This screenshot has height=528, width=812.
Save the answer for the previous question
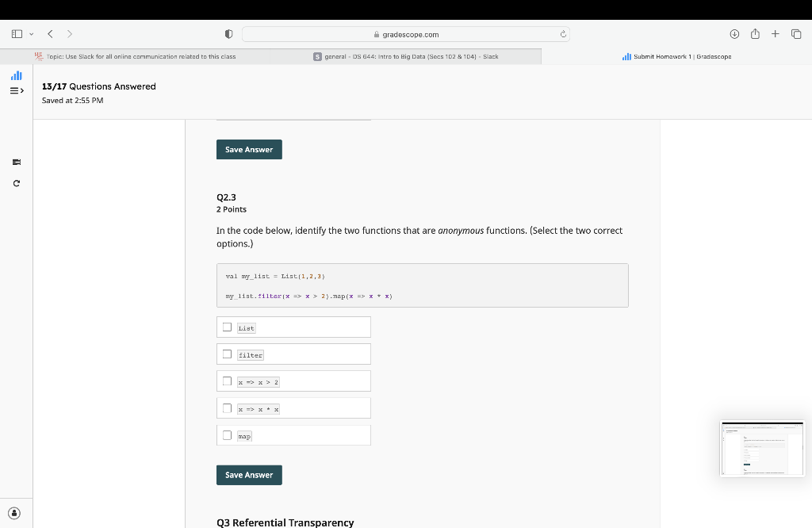[249, 150]
